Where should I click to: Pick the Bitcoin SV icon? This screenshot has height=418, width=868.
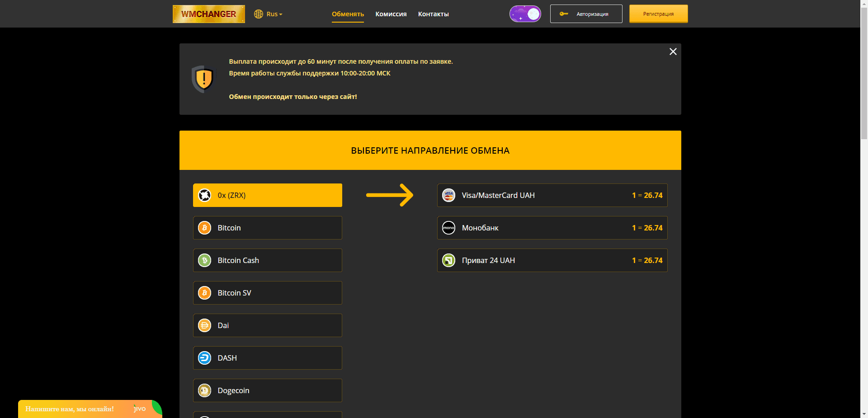[x=205, y=293]
